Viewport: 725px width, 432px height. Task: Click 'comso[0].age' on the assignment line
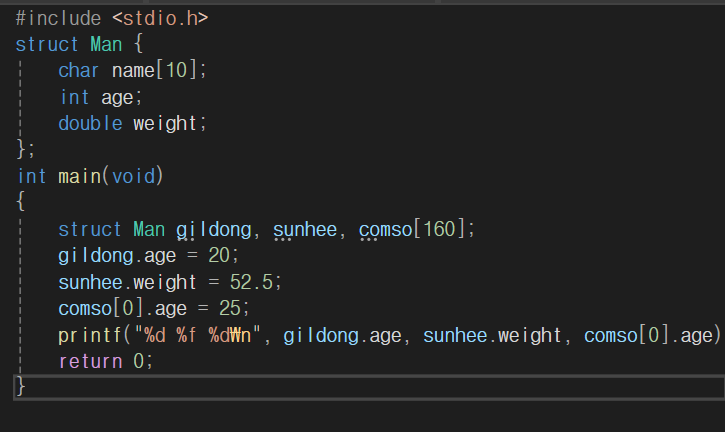pos(123,309)
